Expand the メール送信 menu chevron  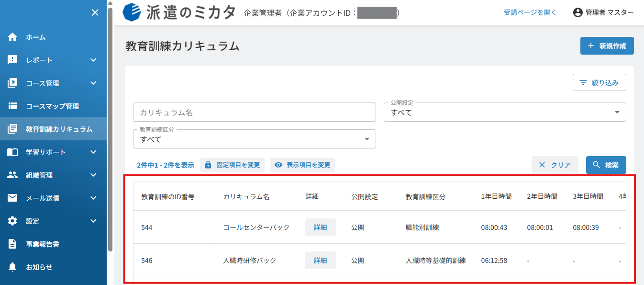coord(93,198)
